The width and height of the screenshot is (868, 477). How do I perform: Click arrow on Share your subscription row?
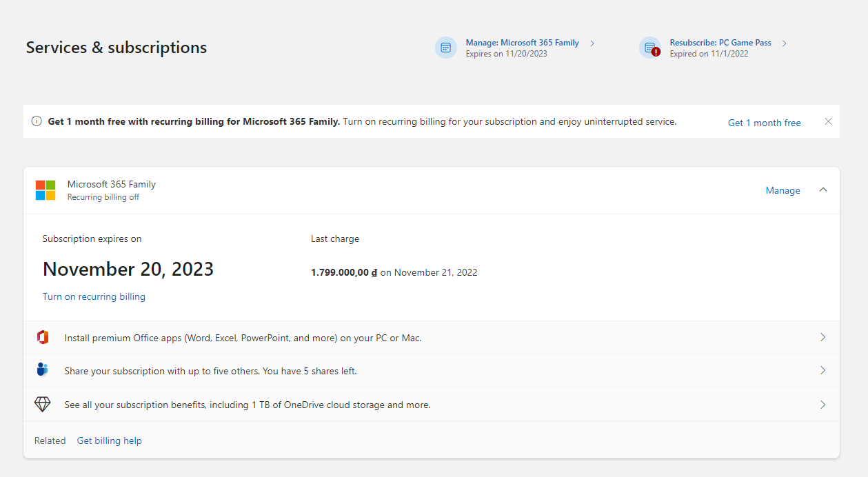pos(822,370)
